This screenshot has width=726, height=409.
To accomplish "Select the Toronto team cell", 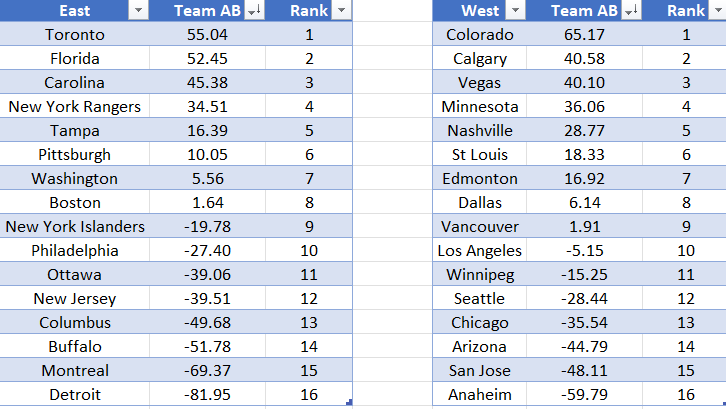I will click(75, 35).
